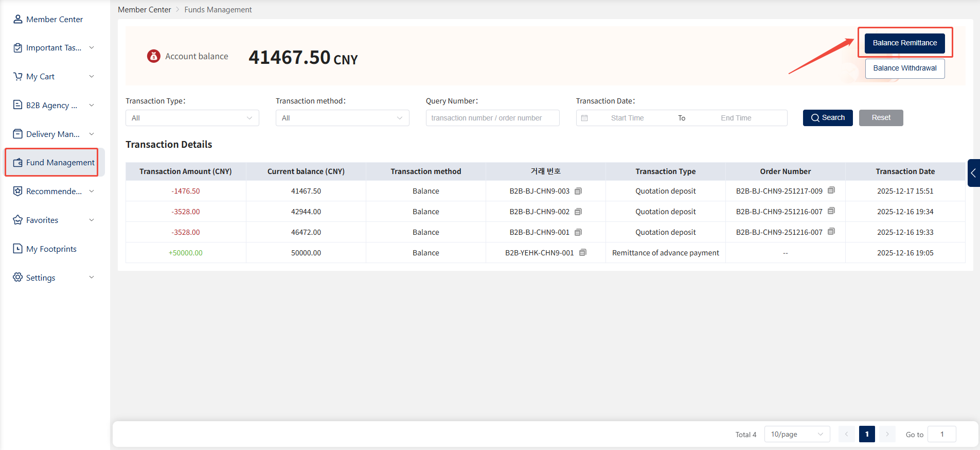Click the Balance Withdrawal button

click(904, 68)
